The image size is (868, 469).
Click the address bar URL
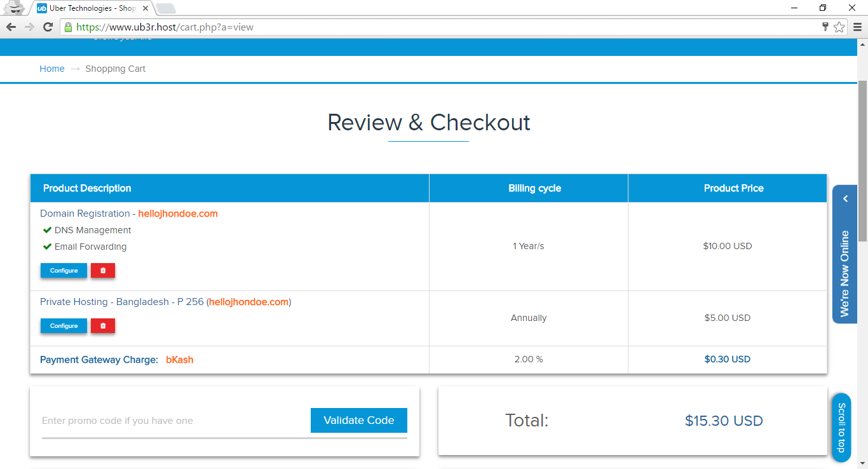[165, 27]
